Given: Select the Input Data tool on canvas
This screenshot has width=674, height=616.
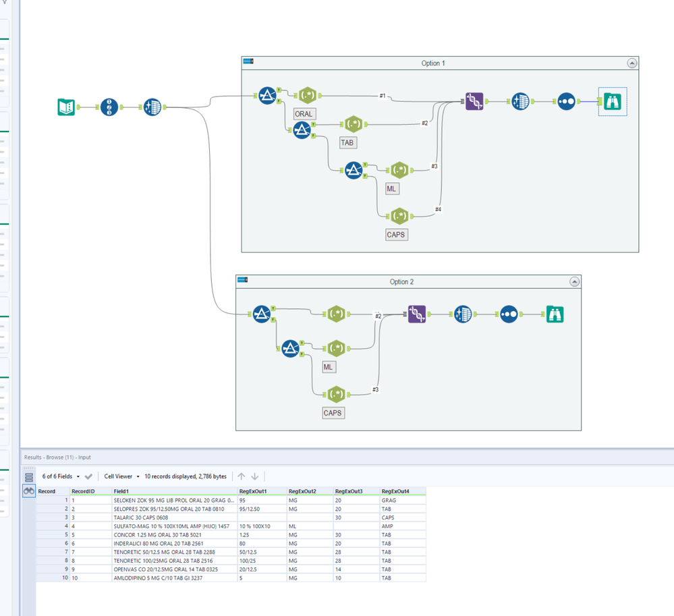Looking at the screenshot, I should point(66,107).
